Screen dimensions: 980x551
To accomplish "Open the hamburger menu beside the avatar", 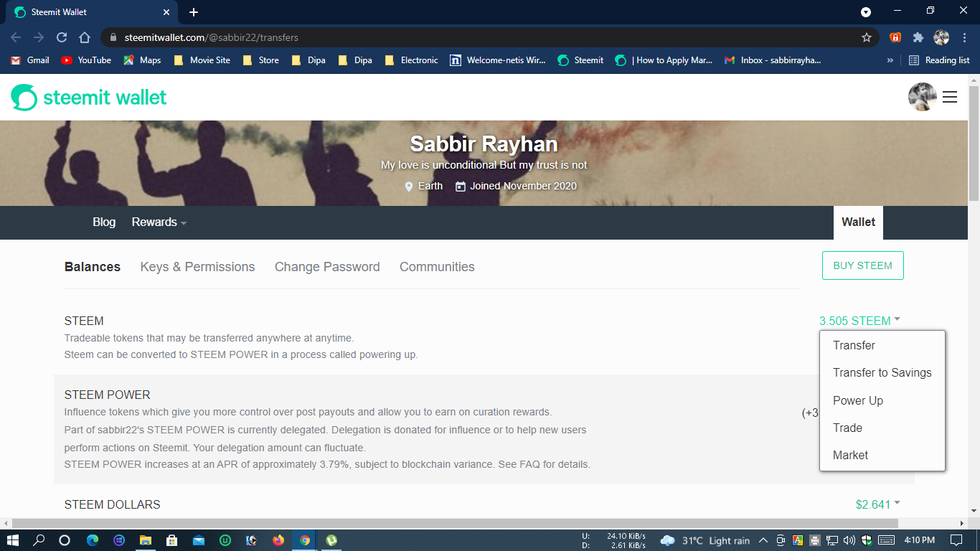I will pos(950,98).
